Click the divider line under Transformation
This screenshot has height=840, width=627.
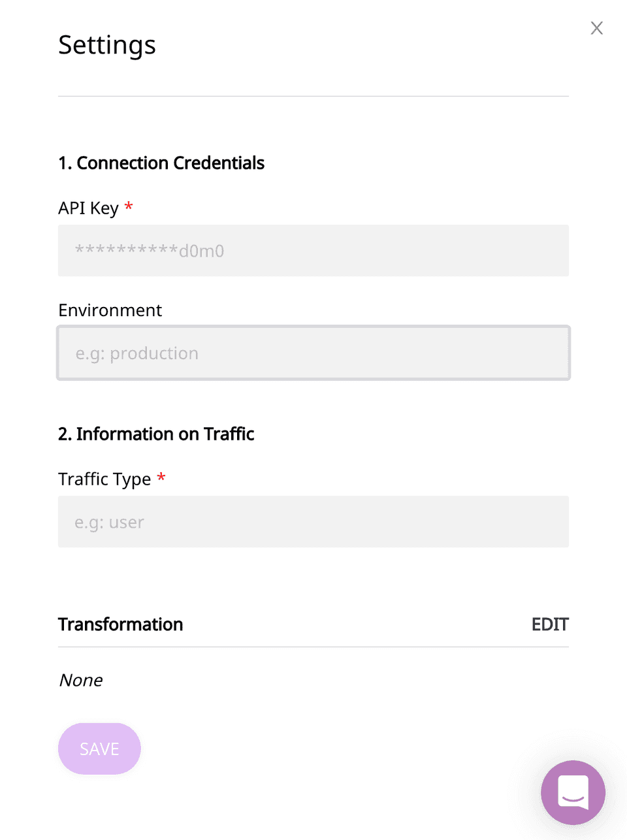click(x=313, y=647)
